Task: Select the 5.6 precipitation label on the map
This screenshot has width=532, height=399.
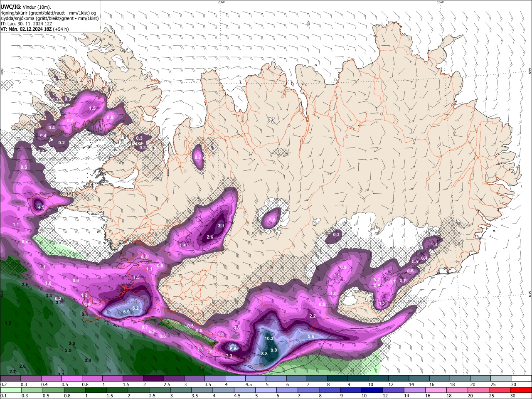Action: pyautogui.click(x=311, y=336)
